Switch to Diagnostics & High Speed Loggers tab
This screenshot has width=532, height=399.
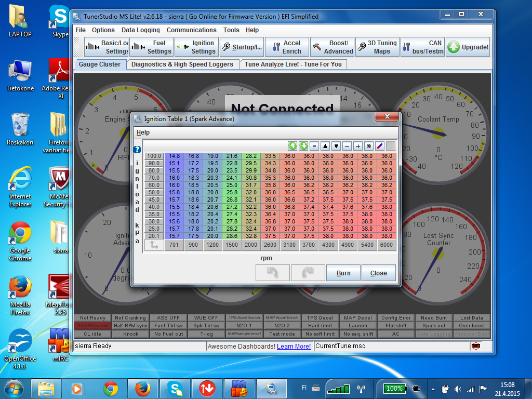click(182, 64)
